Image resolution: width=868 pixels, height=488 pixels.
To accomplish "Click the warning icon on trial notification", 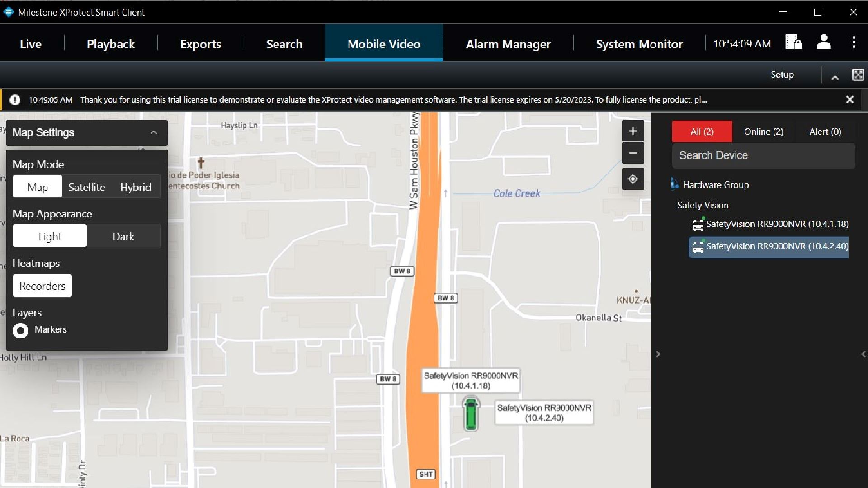I will [x=15, y=100].
